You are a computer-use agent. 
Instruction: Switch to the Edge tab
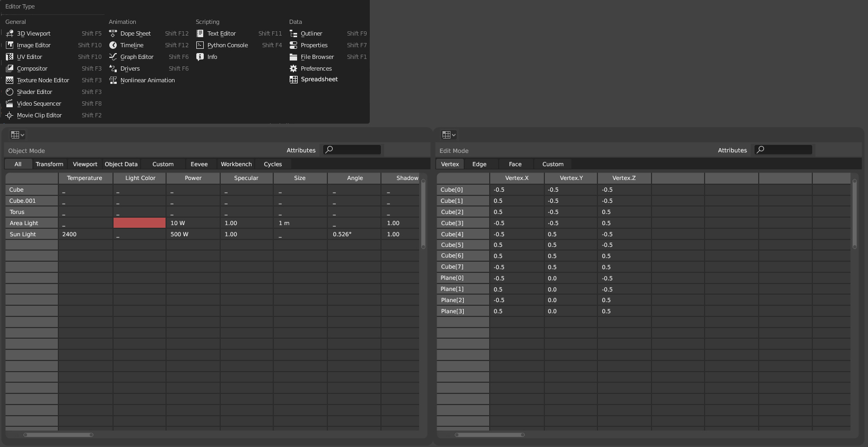(479, 164)
